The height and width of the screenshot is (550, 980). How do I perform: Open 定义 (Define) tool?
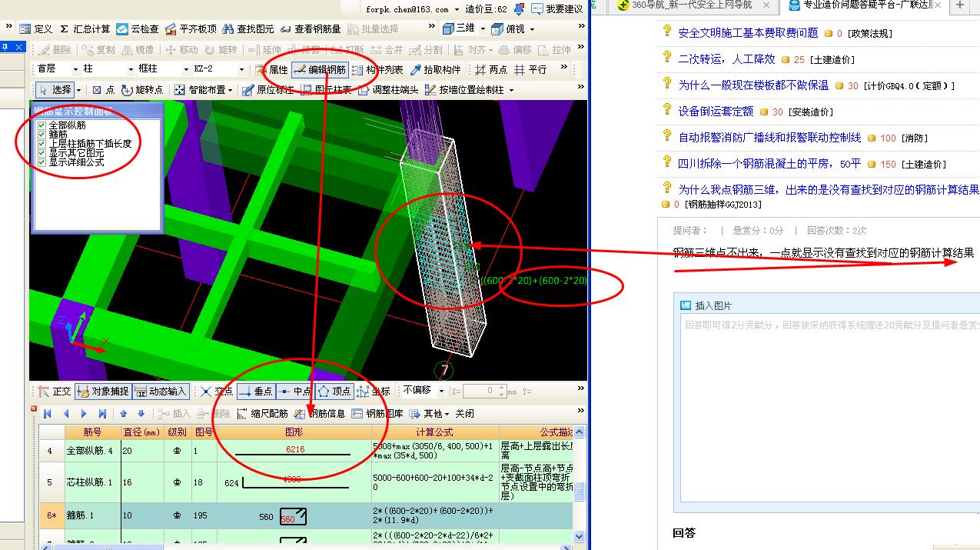click(36, 29)
